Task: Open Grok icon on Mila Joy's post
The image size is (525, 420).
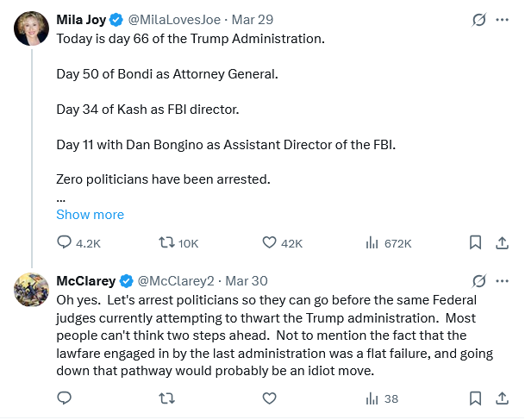Action: [x=479, y=20]
